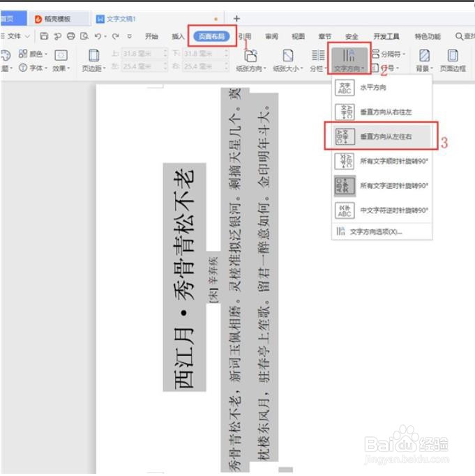Click the Save icon in quick toolbar

coord(44,36)
